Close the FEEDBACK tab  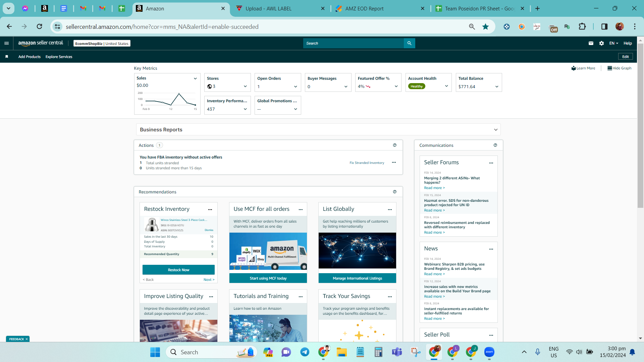26,339
